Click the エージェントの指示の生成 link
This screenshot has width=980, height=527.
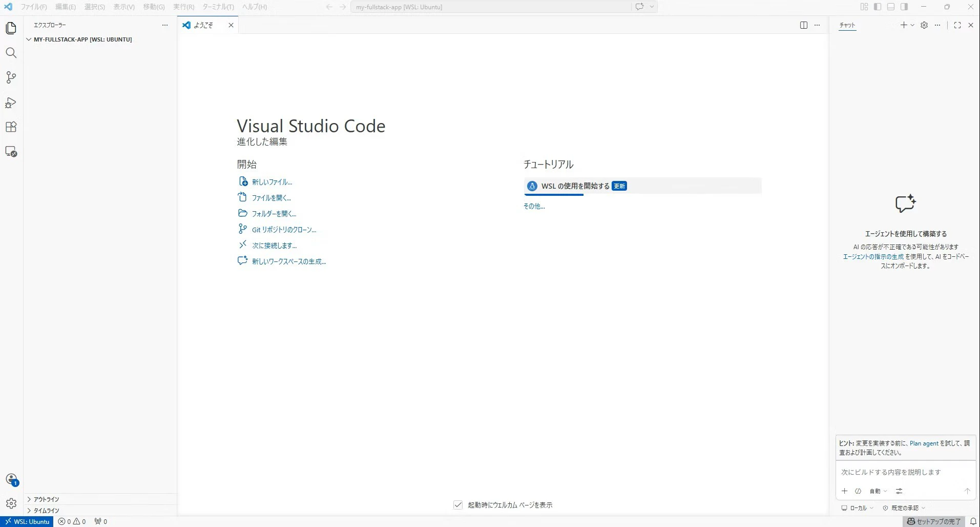coord(873,257)
